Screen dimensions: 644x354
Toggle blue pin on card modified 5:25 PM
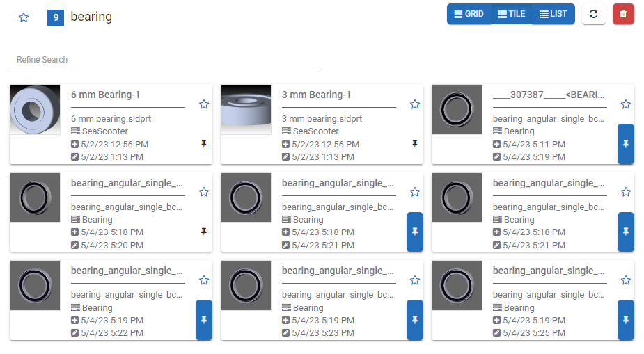point(625,320)
